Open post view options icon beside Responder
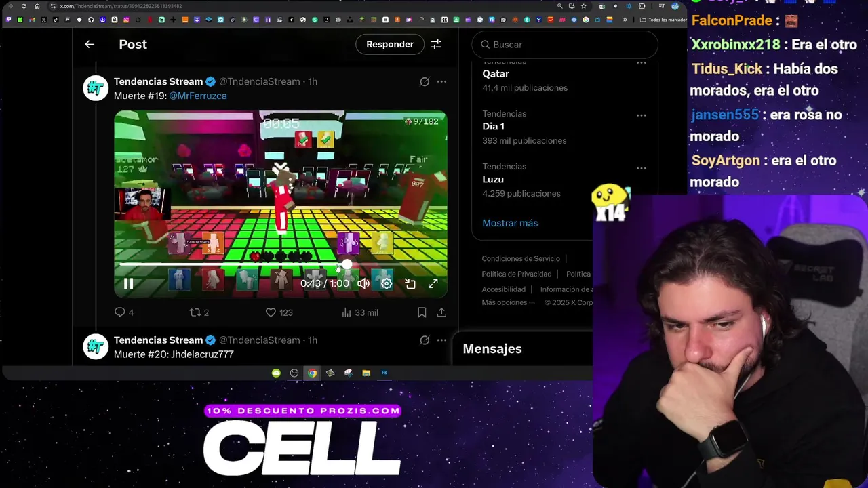Image resolution: width=868 pixels, height=488 pixels. (436, 44)
